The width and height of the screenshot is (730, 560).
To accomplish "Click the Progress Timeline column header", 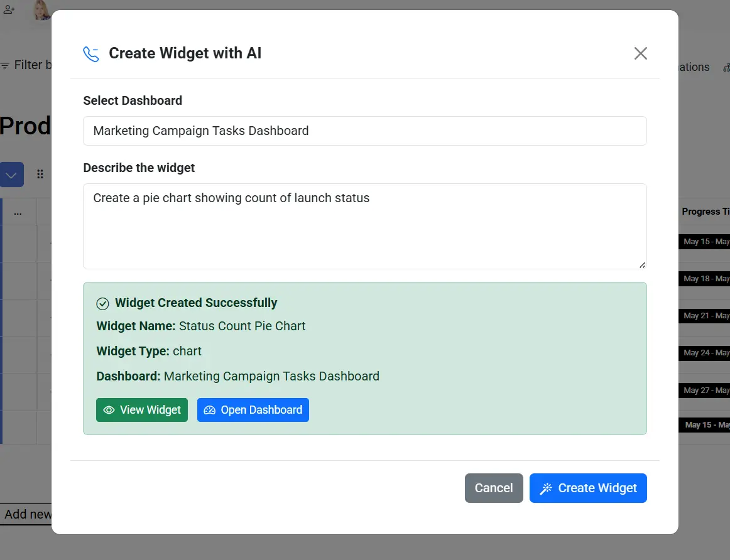I will click(705, 212).
